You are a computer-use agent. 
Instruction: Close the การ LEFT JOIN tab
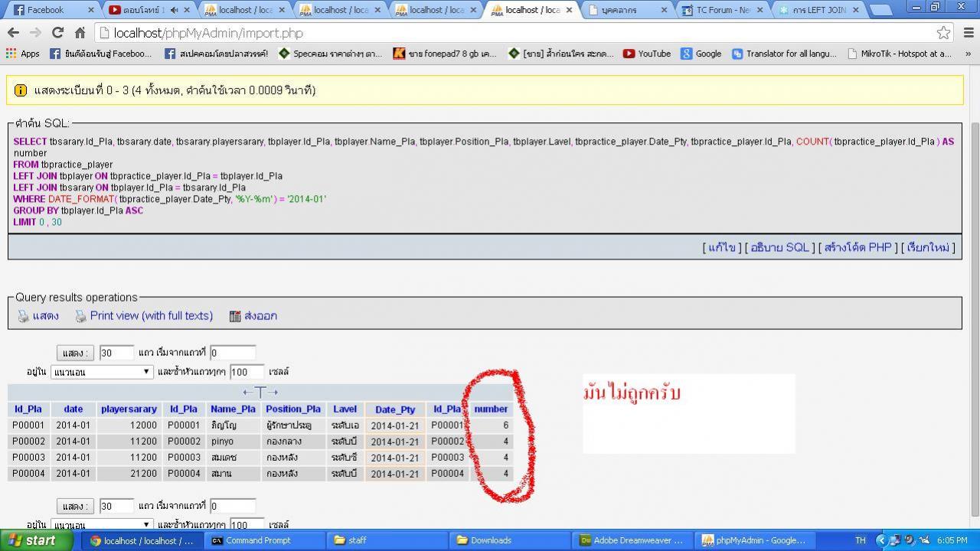855,10
